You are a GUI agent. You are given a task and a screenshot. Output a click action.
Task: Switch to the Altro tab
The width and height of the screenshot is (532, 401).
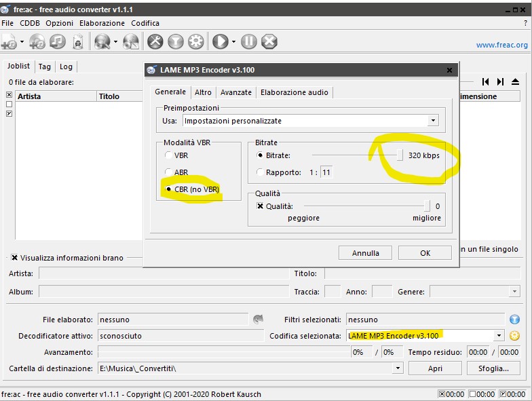[x=203, y=92]
